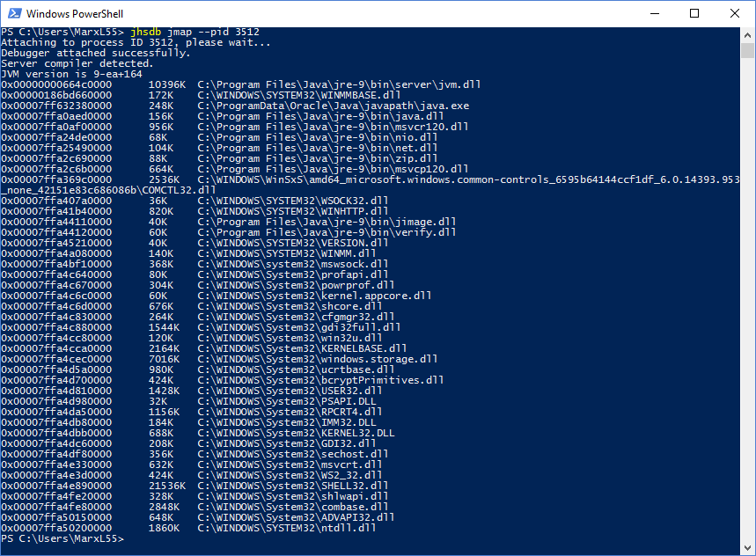Click 'Server compiler detected.' line
Viewport: 756px width, 556px height.
77,63
